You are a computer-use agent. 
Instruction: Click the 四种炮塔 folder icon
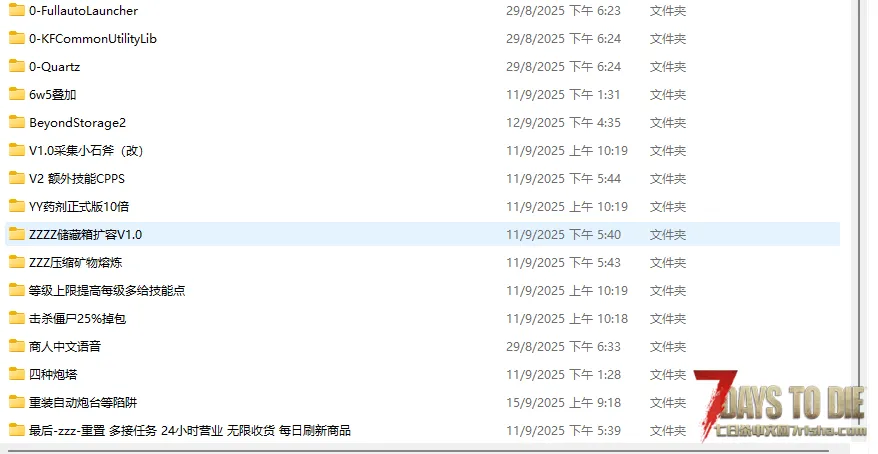coord(17,374)
